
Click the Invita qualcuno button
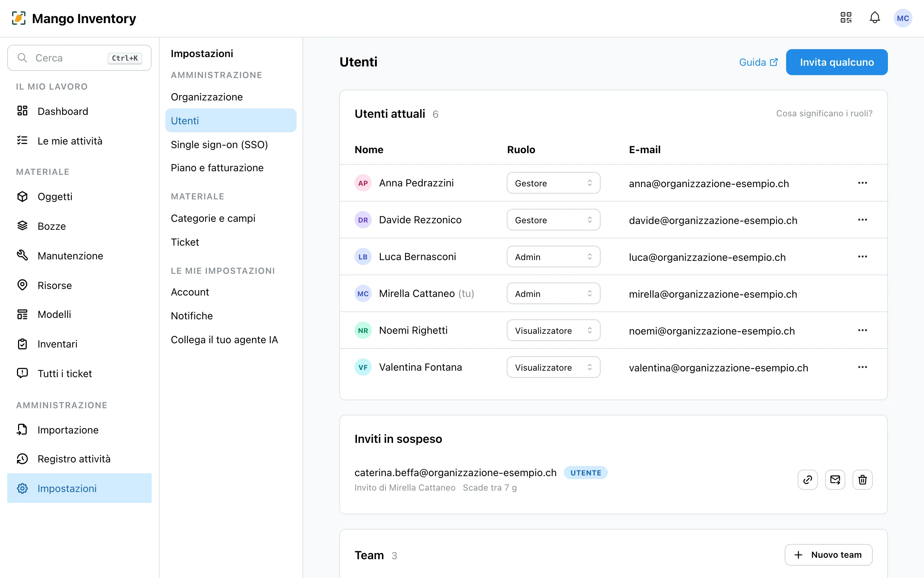point(837,62)
